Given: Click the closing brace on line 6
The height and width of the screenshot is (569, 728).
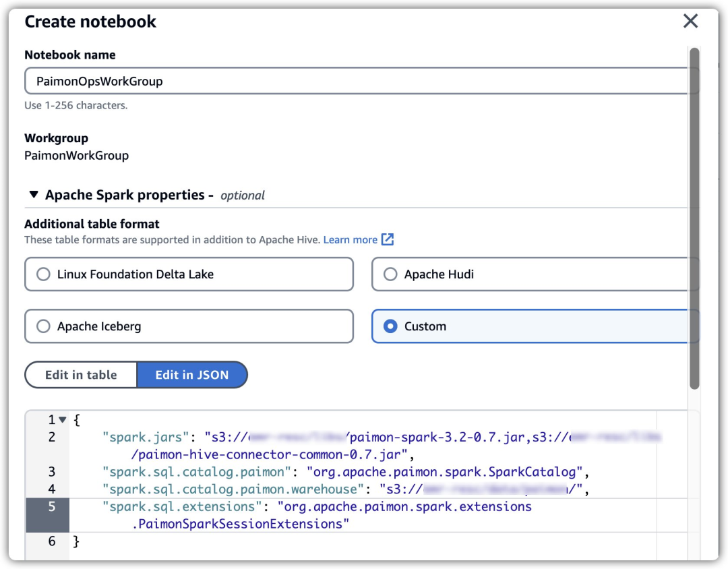Looking at the screenshot, I should 76,541.
